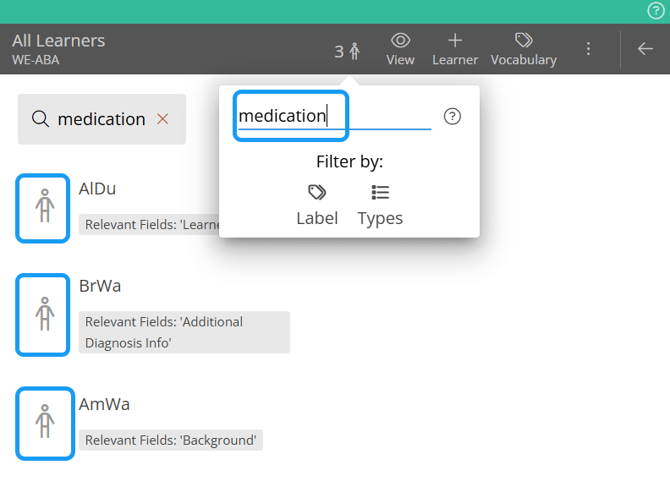The width and height of the screenshot is (670, 487).
Task: Select the AlDu learner avatar
Action: 43,208
